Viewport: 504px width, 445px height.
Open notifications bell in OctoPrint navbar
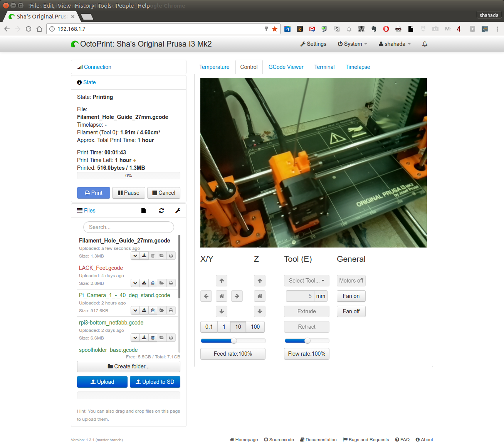click(425, 44)
